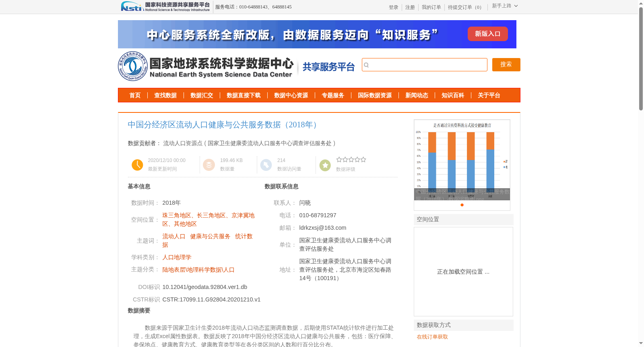
Task: Click the 登录 link
Action: click(393, 7)
